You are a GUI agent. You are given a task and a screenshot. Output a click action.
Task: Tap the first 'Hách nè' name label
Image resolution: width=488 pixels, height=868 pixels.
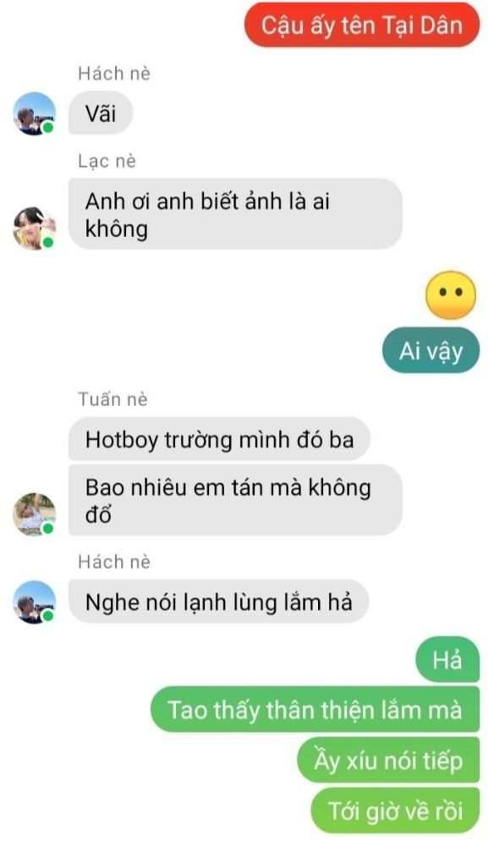click(x=114, y=73)
